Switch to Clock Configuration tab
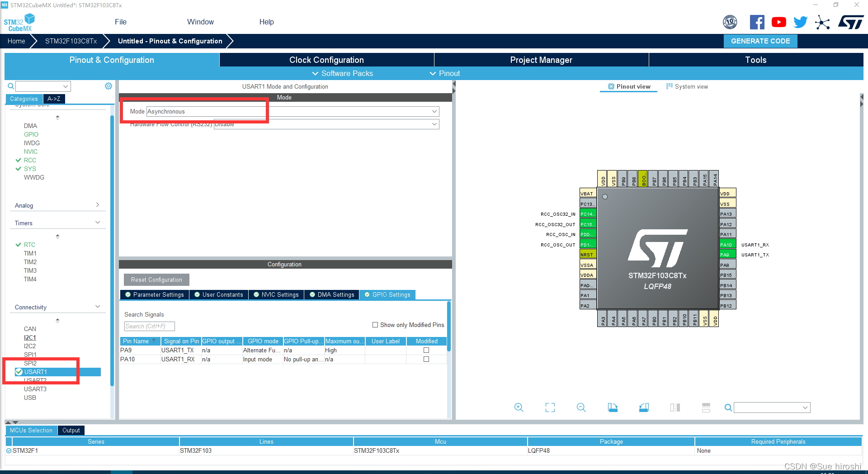The height and width of the screenshot is (474, 868). (x=326, y=60)
